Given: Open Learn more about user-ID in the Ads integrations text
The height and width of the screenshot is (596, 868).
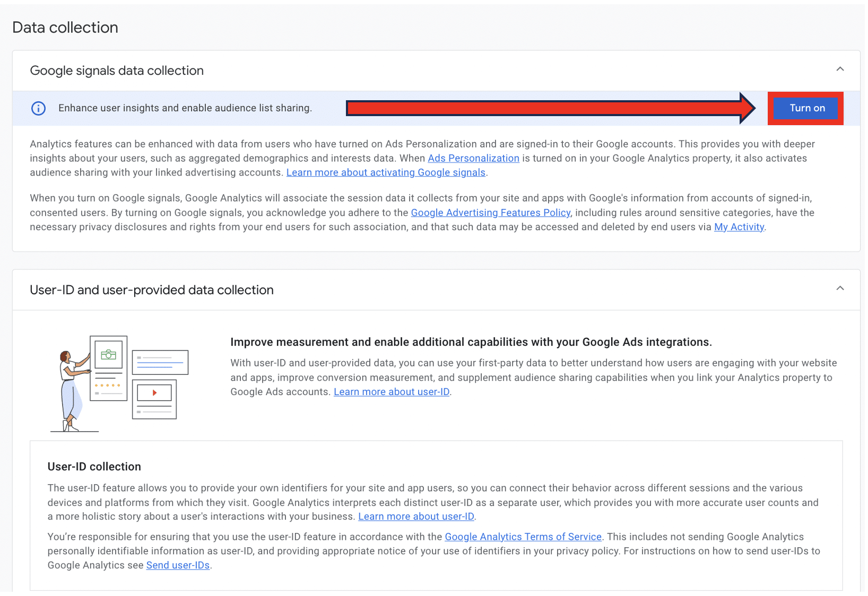Looking at the screenshot, I should pos(391,391).
